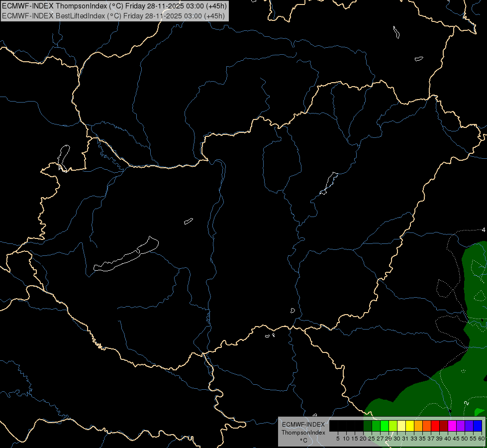
Task: Click the dotted contour label 4
Action: click(x=484, y=230)
